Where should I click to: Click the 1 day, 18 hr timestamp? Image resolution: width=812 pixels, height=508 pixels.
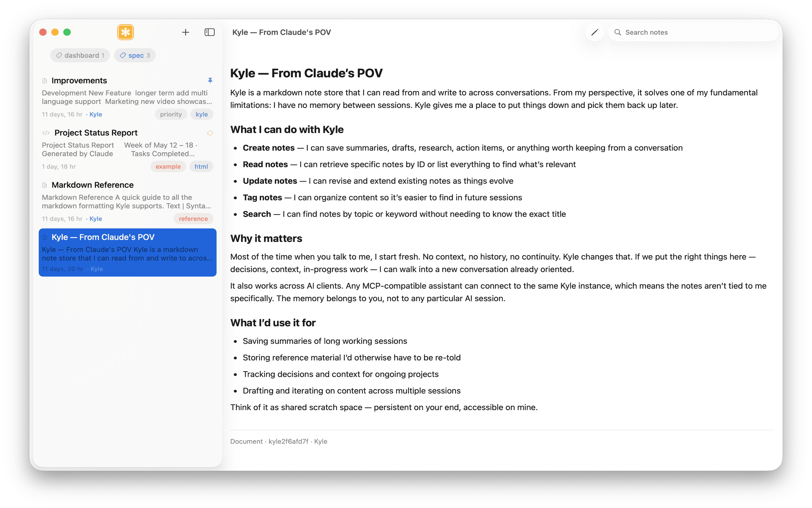tap(59, 167)
